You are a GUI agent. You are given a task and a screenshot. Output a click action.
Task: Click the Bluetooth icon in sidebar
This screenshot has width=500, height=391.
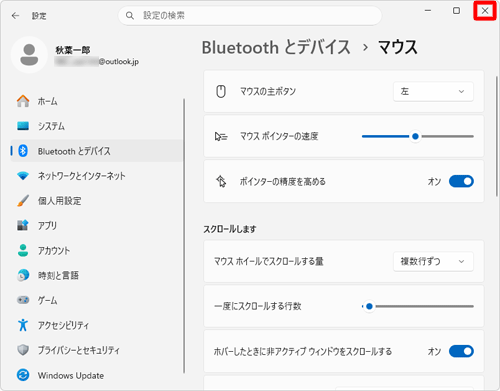click(x=23, y=151)
